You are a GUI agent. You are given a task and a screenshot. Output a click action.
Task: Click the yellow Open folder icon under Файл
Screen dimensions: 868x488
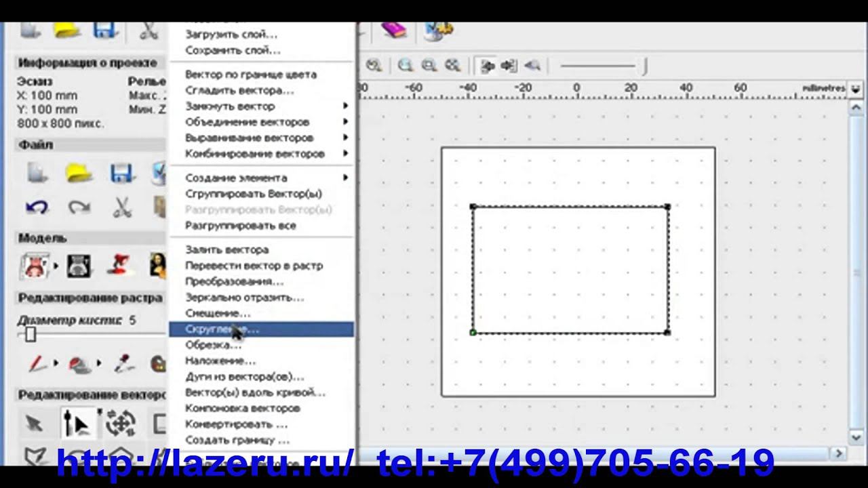79,174
